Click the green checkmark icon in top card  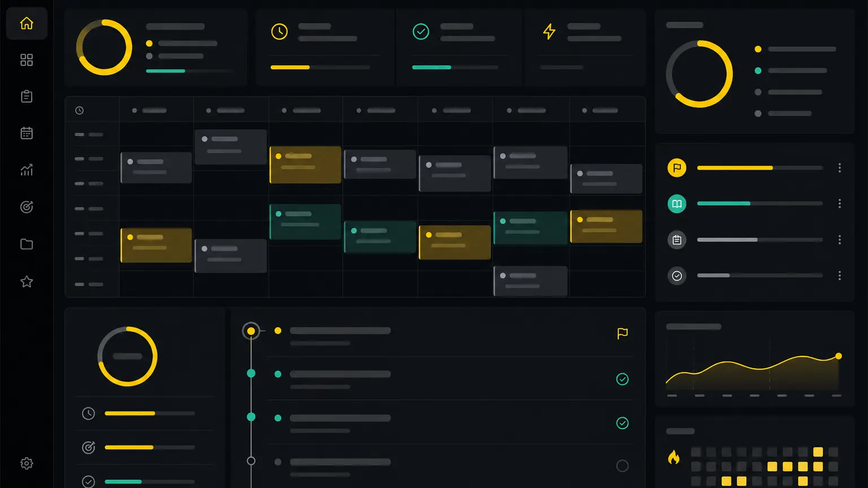[421, 32]
